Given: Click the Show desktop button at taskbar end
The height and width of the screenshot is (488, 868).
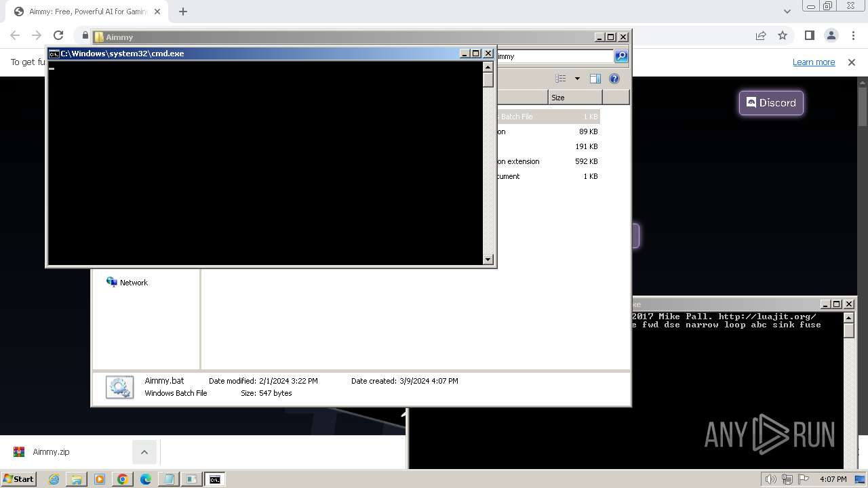Looking at the screenshot, I should (861, 479).
